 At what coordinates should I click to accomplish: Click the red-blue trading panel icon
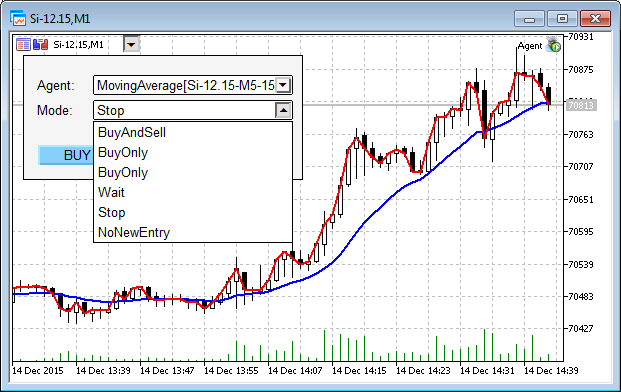40,44
